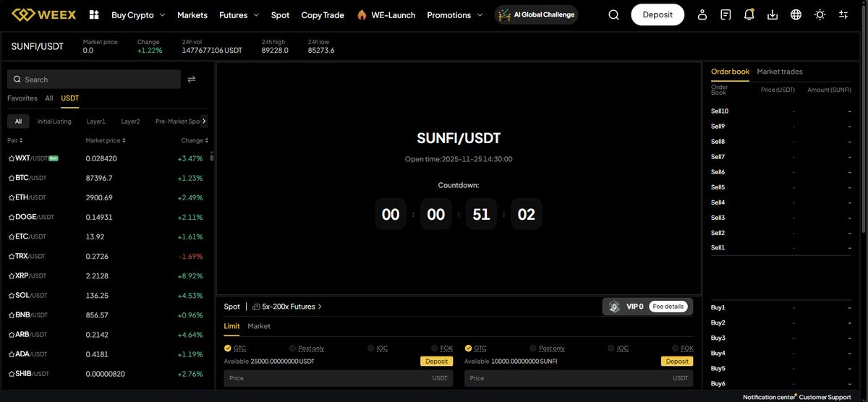868x402 pixels.
Task: Show more categories with right chevron
Action: [x=204, y=121]
